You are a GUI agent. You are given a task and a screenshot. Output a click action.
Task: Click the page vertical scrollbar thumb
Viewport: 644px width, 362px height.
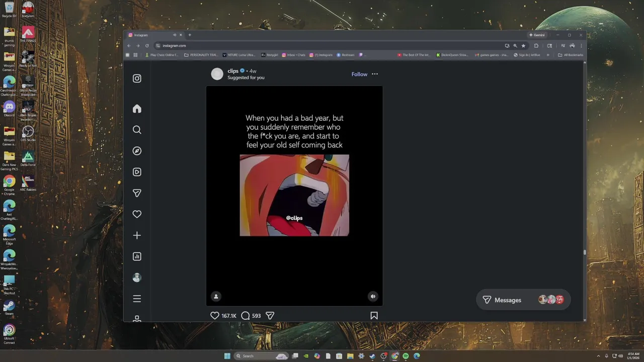585,252
